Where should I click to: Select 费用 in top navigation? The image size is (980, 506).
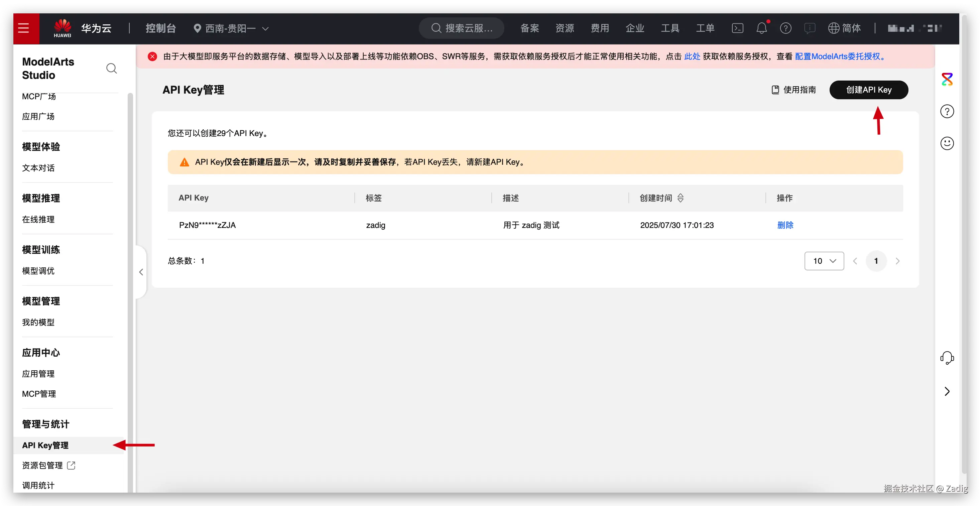coord(600,28)
